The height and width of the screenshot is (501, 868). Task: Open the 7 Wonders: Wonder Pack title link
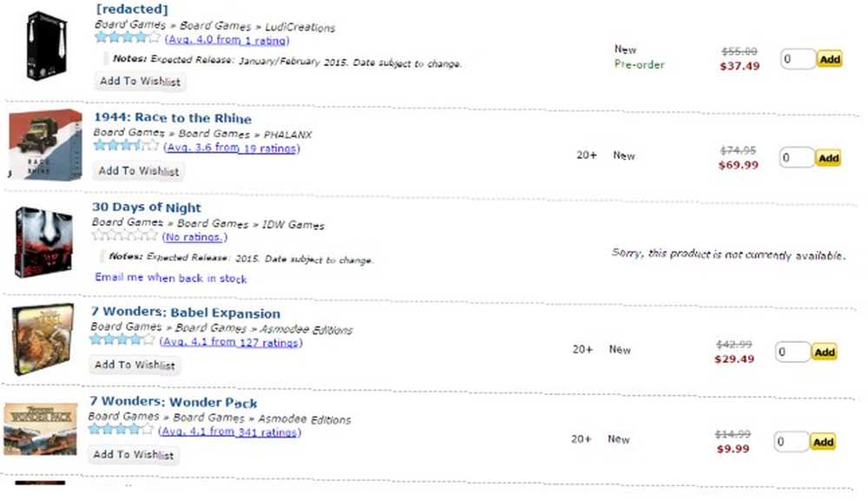click(174, 402)
